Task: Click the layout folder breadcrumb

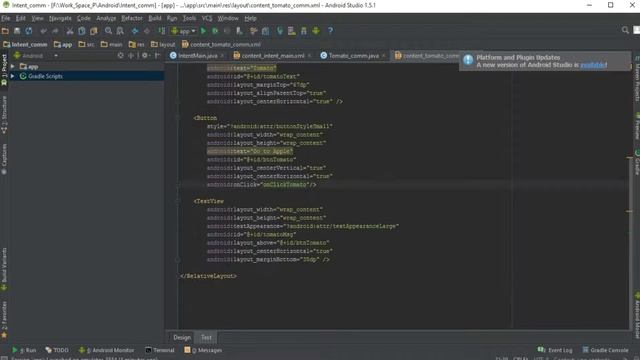Action: 163,44
